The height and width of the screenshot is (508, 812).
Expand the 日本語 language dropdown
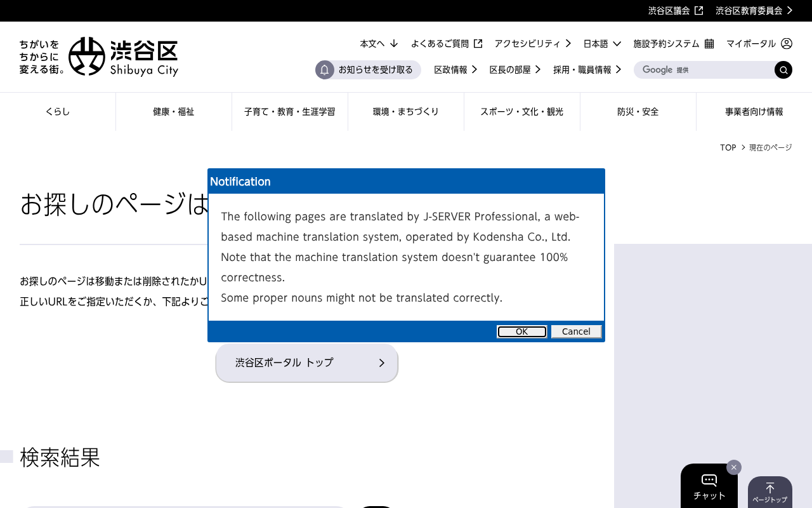tap(602, 43)
